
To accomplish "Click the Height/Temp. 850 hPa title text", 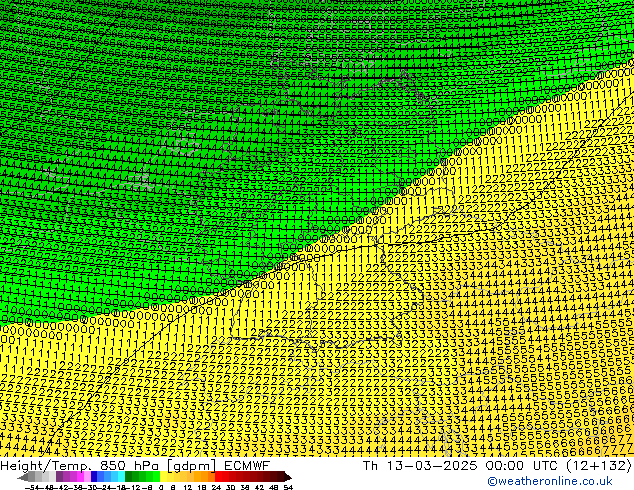I will (81, 465).
